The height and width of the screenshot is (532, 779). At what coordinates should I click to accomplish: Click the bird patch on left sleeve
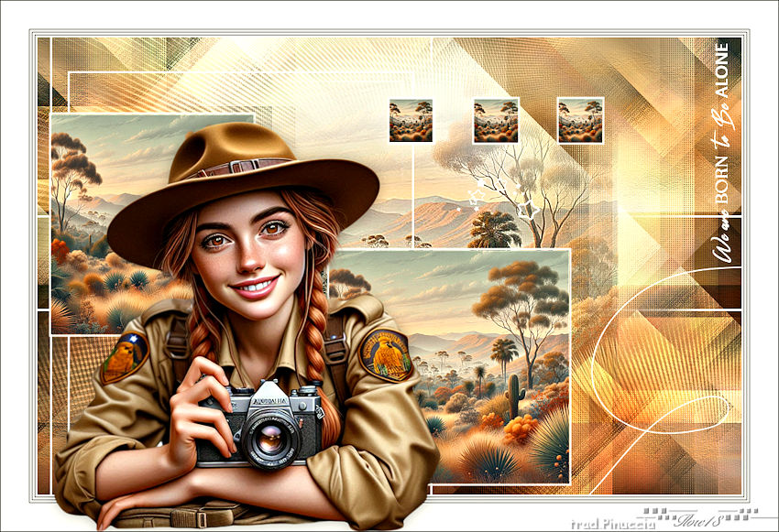pos(124,357)
